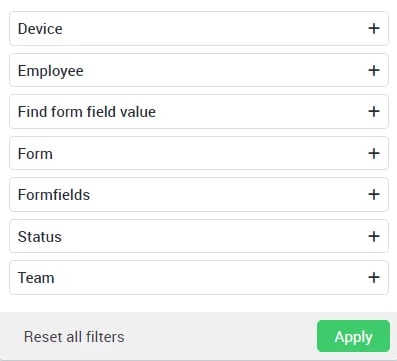Expand the Device filter by its label
The height and width of the screenshot is (361, 397).
point(40,29)
